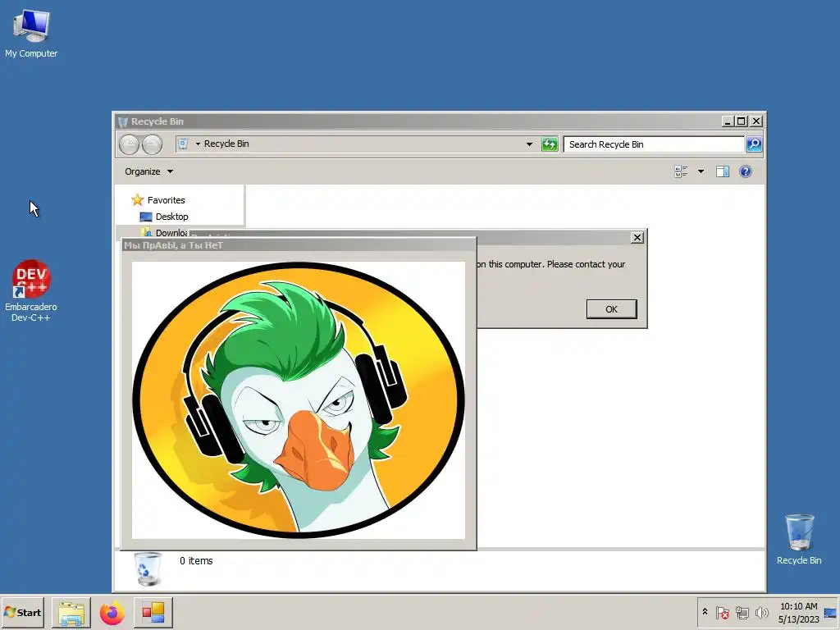Launch Firefox from the taskbar
Viewport: 840px width, 630px height.
[112, 613]
